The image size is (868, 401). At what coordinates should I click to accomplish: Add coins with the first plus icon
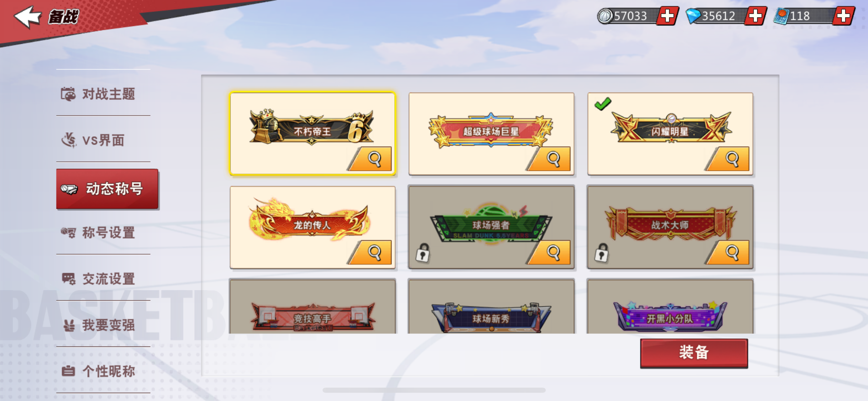667,16
